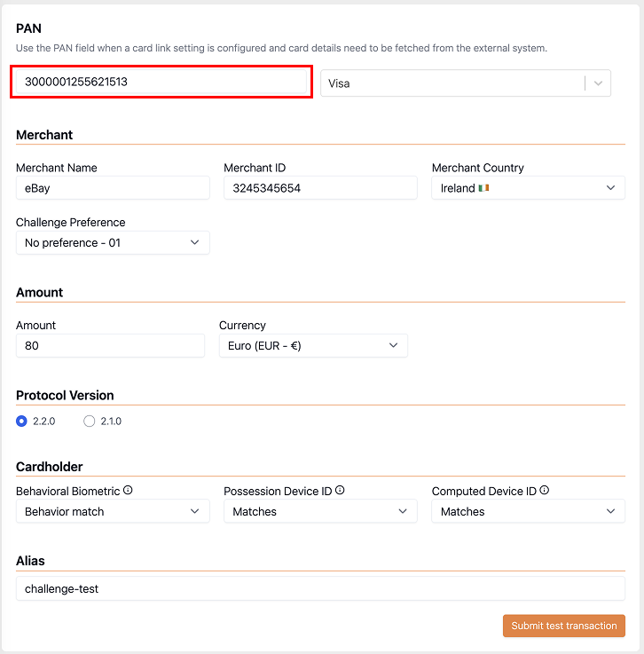Click the Behavioral Biometric info icon
The image size is (644, 654).
(x=128, y=490)
